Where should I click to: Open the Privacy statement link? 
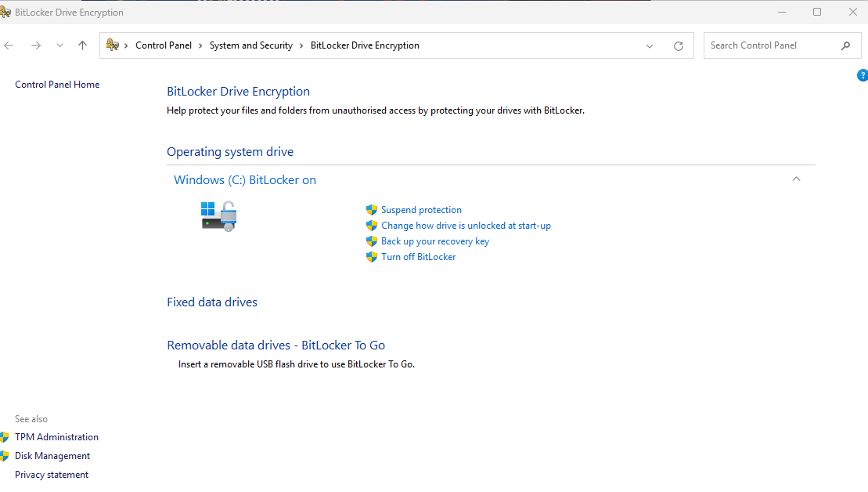tap(52, 474)
